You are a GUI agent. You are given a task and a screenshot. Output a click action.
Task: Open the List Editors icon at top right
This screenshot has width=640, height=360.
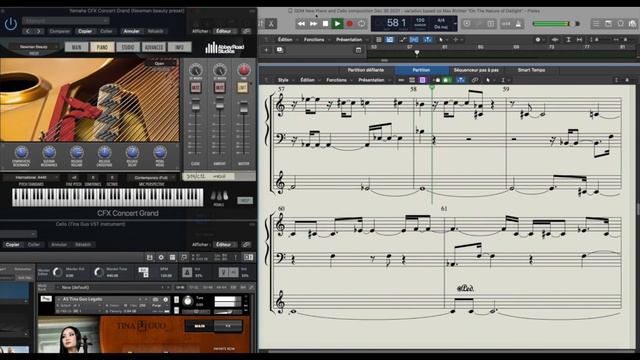click(596, 24)
